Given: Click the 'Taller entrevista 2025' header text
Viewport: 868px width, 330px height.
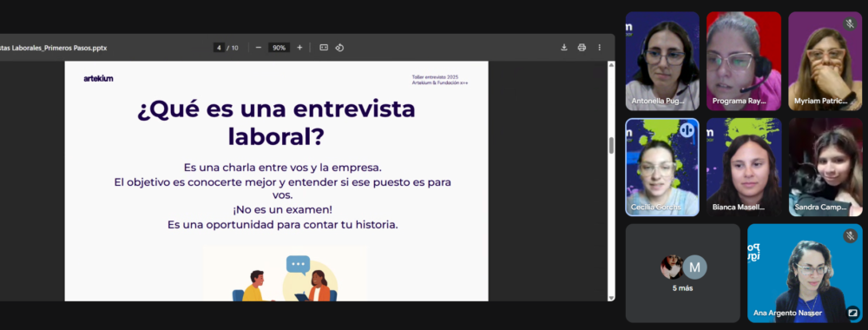Looking at the screenshot, I should (435, 77).
